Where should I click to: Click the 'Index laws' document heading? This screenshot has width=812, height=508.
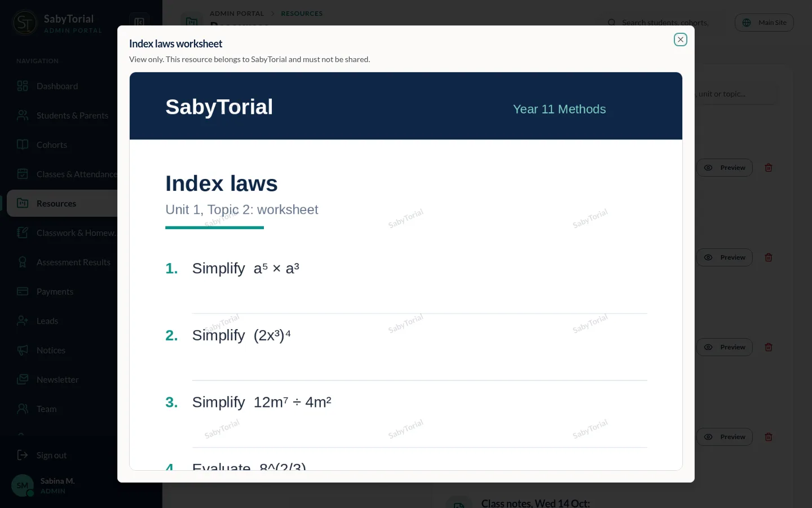click(x=222, y=184)
